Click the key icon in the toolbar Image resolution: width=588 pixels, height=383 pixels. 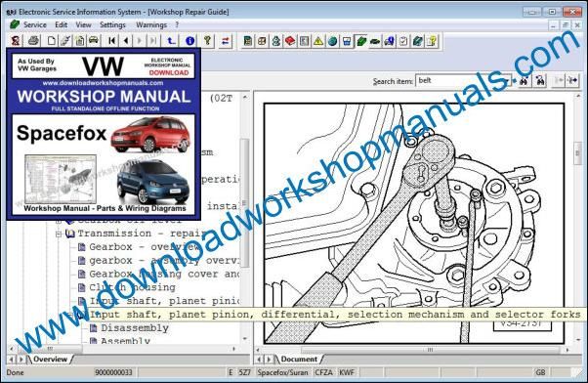[207, 40]
